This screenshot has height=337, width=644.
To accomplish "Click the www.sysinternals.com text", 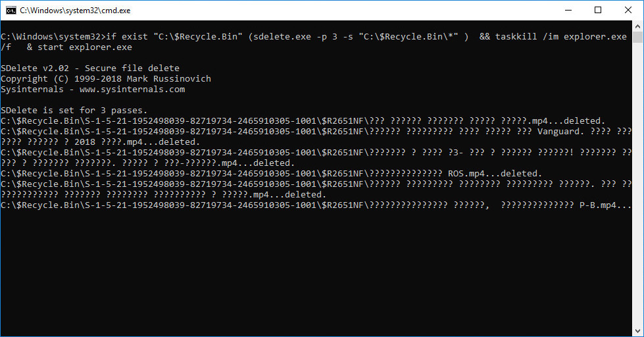I will [x=132, y=89].
